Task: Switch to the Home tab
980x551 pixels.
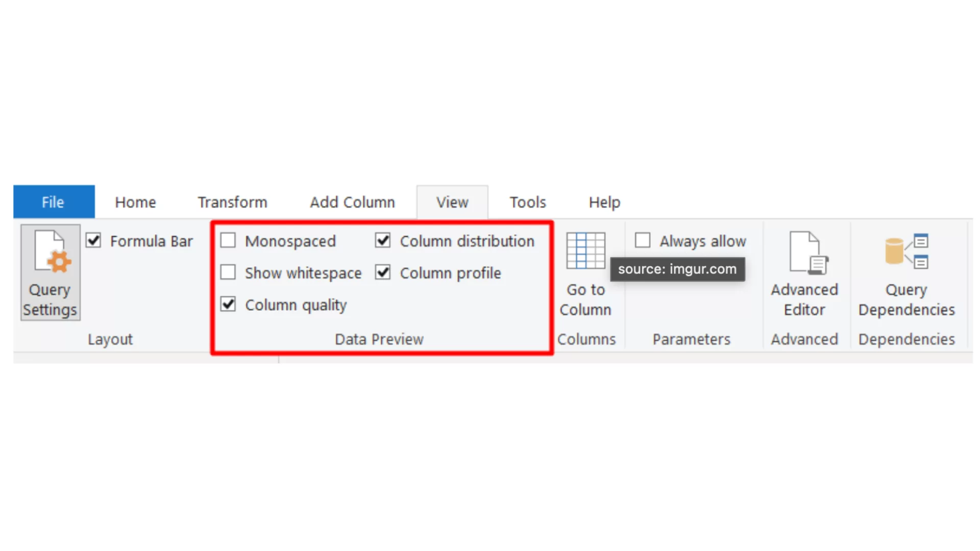Action: point(135,203)
